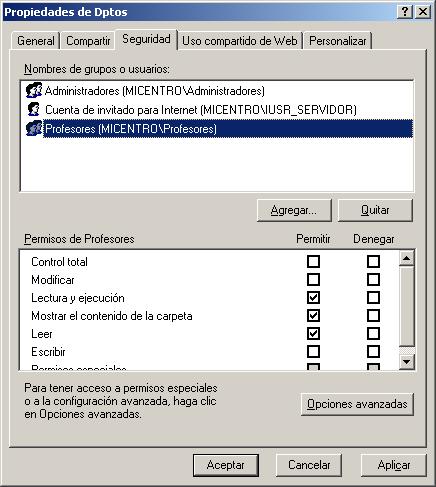Image resolution: width=436 pixels, height=487 pixels.
Task: Close the Propiedades de Dptos dialog
Action: point(423,12)
